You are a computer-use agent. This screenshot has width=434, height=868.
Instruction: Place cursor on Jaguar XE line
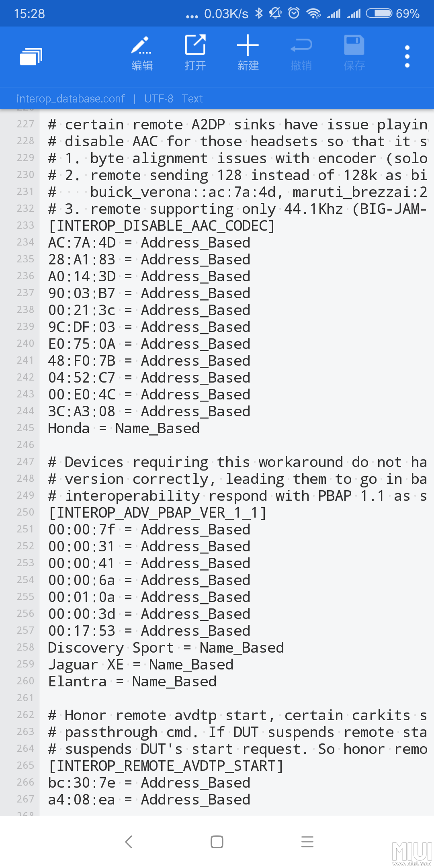point(141,665)
